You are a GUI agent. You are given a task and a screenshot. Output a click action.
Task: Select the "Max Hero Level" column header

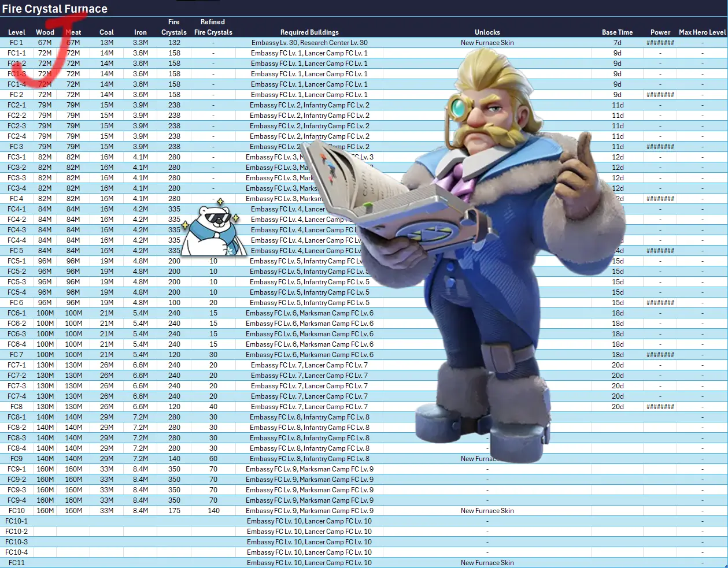click(x=703, y=32)
